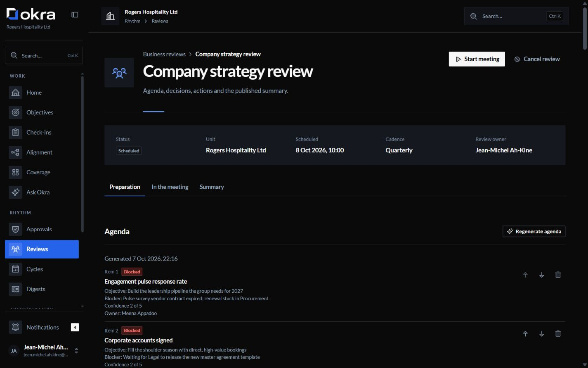
Task: Focus the top-right Search field
Action: click(516, 16)
